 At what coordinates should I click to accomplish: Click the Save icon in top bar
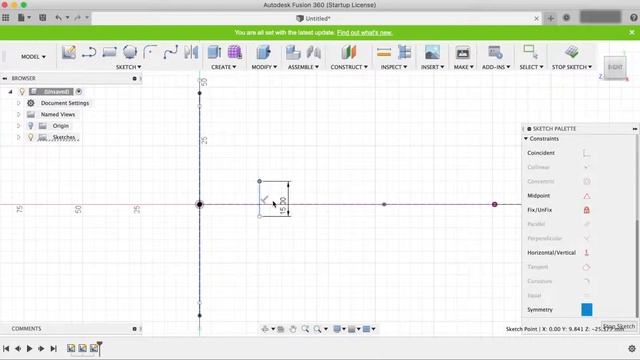(42, 18)
